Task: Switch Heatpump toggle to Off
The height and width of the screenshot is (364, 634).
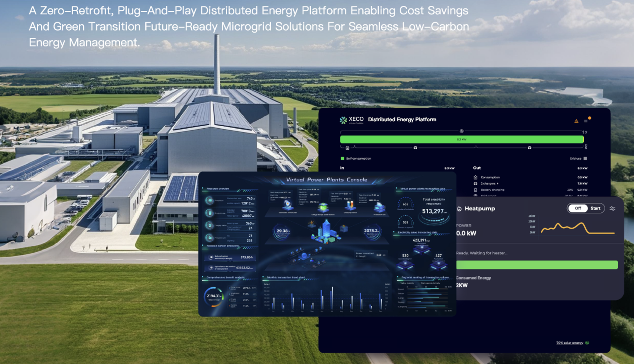Action: point(578,208)
